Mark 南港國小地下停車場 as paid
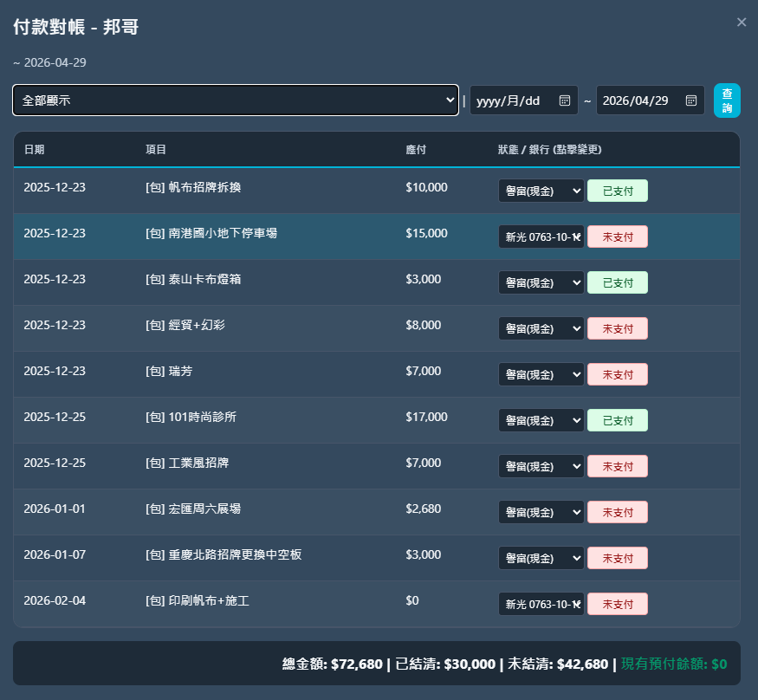The height and width of the screenshot is (700, 758). pos(617,237)
